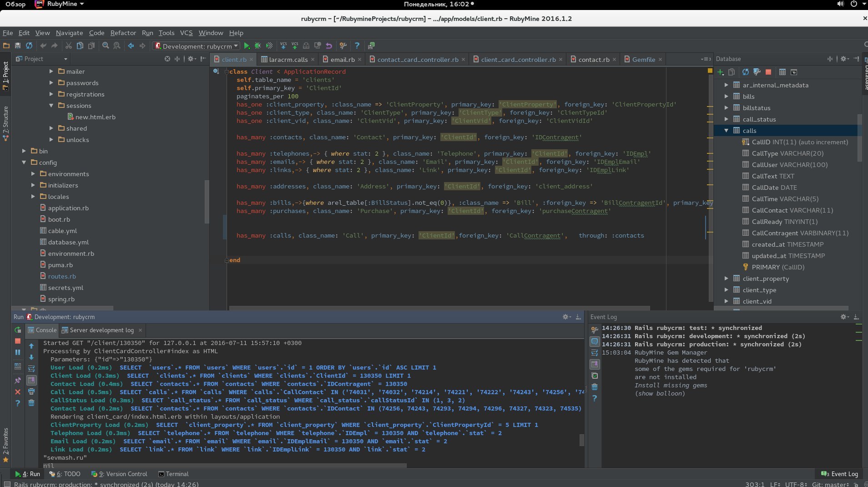Stop the running server with red square in Run panel
Screen dimensions: 868x487
click(18, 341)
